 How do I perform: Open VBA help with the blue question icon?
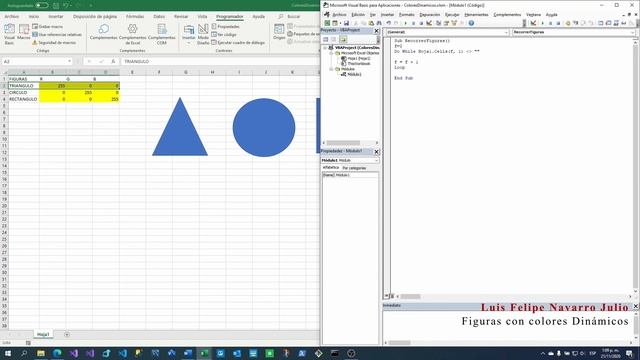471,23
